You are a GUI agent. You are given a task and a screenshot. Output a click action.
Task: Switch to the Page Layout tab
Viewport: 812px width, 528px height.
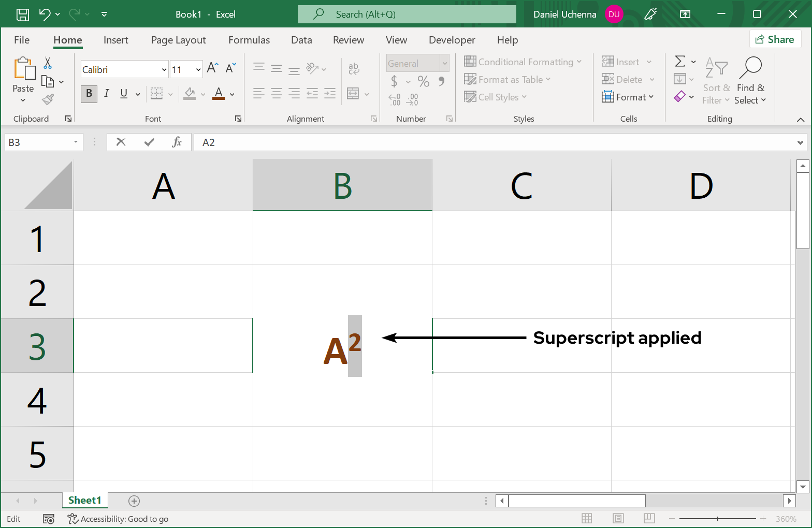(178, 40)
